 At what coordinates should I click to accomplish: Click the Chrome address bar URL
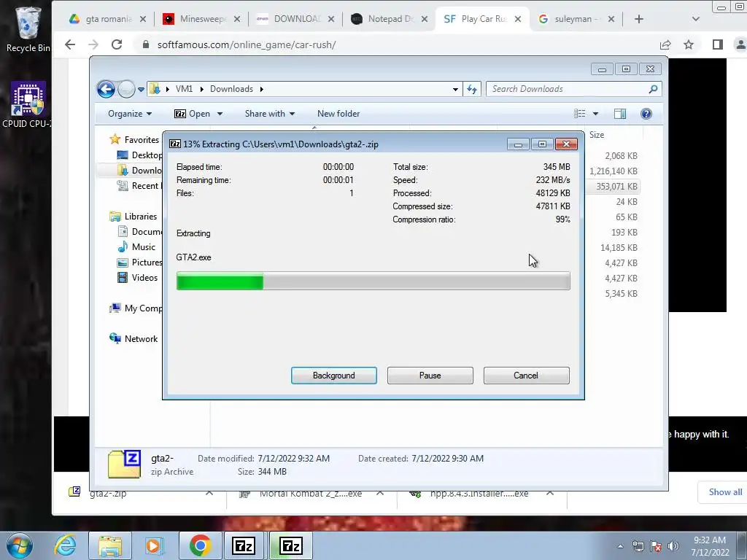[247, 44]
